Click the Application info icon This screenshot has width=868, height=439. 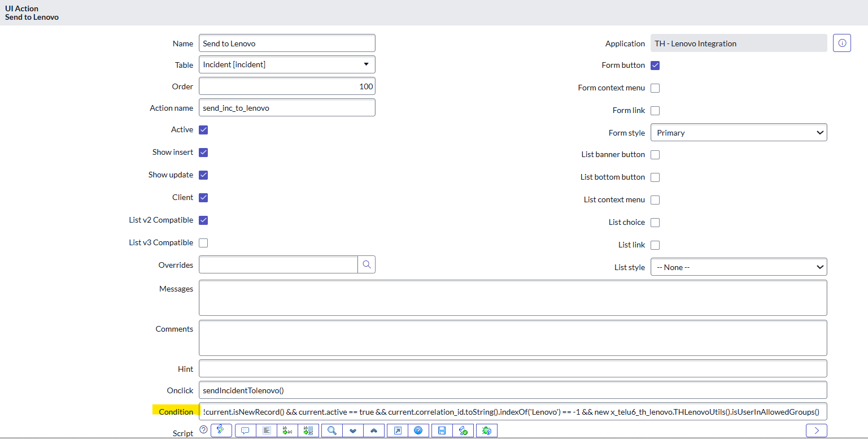pyautogui.click(x=841, y=44)
